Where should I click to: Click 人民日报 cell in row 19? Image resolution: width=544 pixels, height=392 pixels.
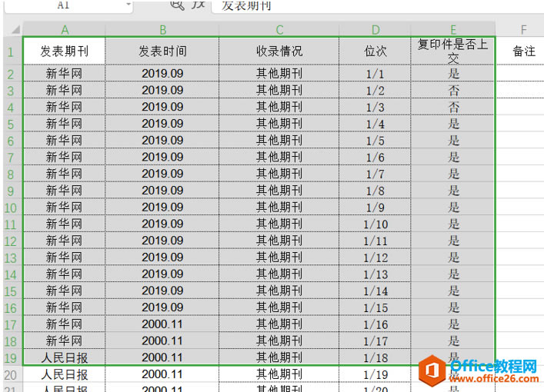(x=64, y=357)
